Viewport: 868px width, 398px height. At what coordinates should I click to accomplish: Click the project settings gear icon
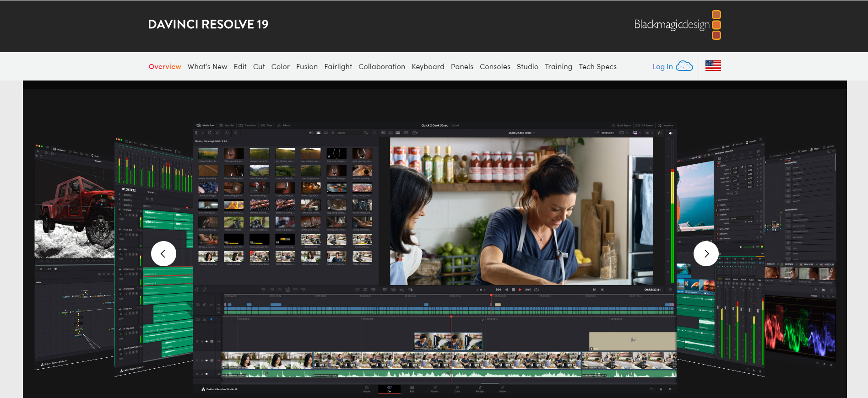point(670,389)
